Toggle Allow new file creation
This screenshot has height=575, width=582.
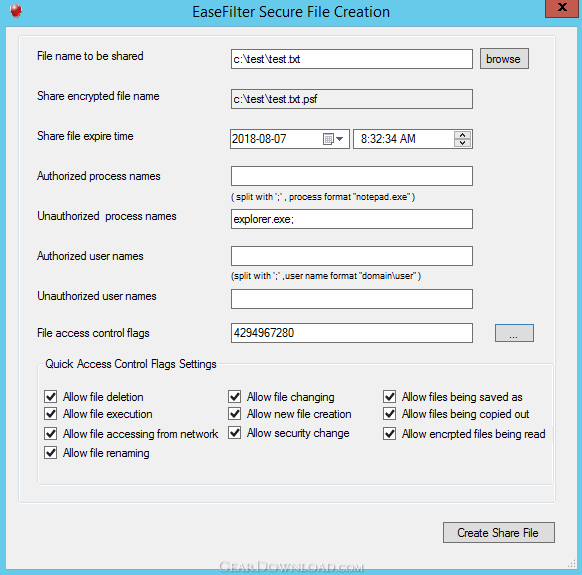tap(235, 414)
